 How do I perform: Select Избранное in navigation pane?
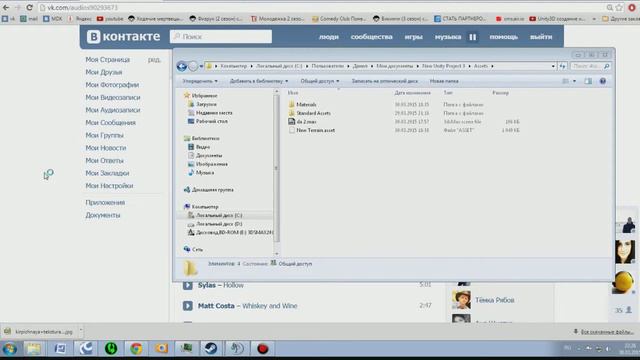[x=204, y=96]
